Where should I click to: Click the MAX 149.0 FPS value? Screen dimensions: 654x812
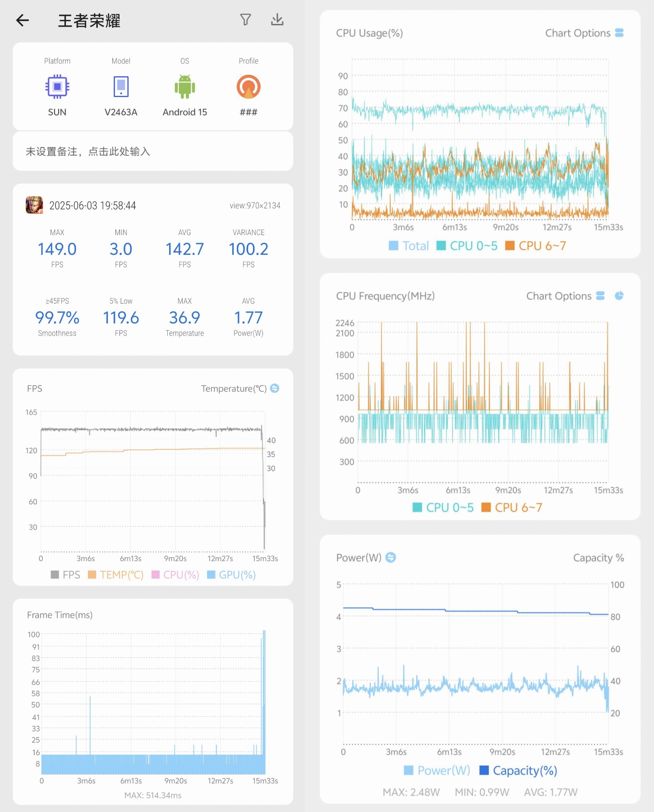tap(57, 249)
